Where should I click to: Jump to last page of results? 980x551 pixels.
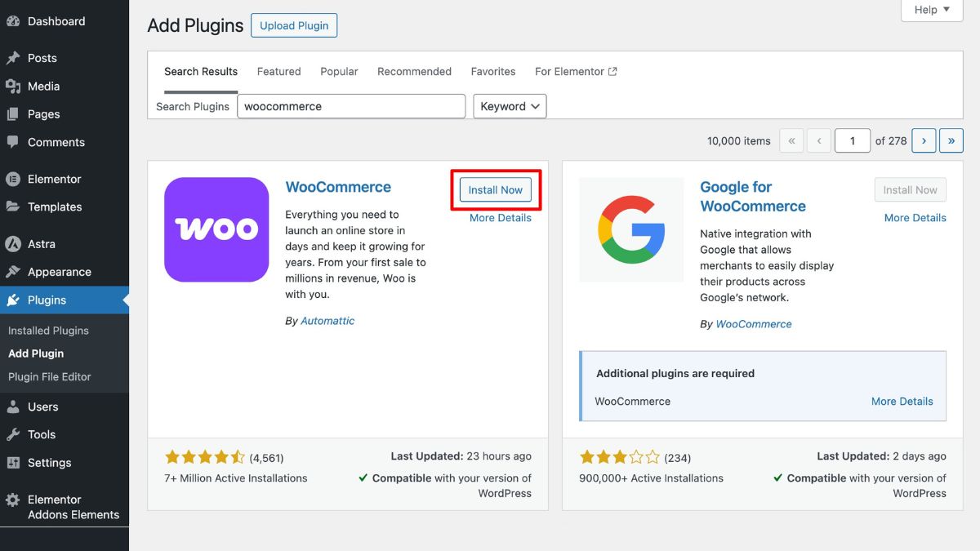point(951,140)
